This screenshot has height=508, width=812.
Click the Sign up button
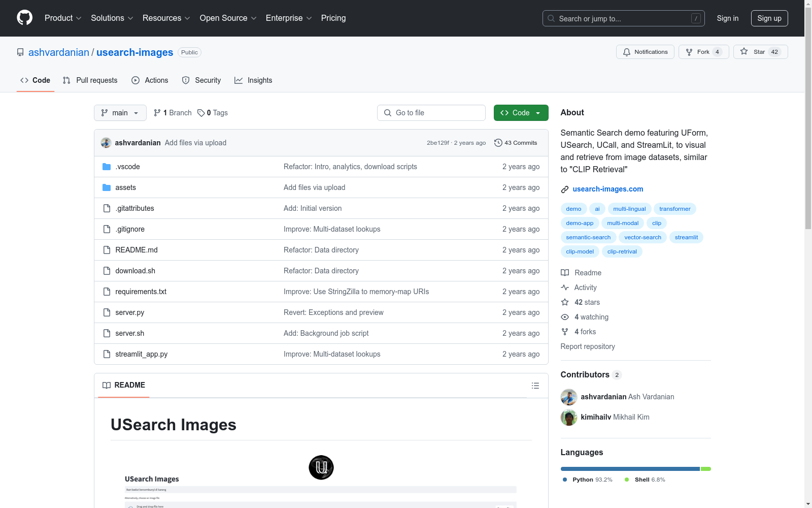click(x=769, y=18)
